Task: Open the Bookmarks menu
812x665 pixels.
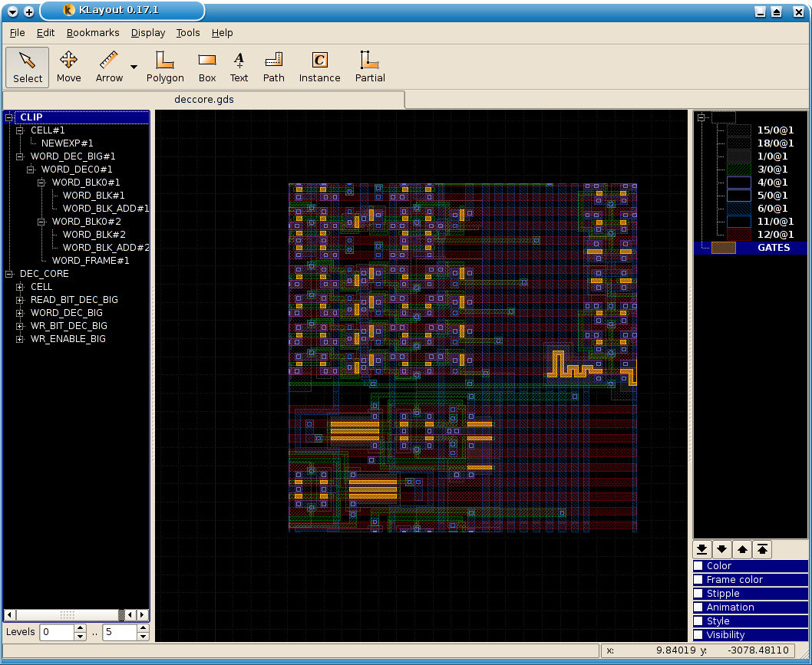Action: click(93, 33)
